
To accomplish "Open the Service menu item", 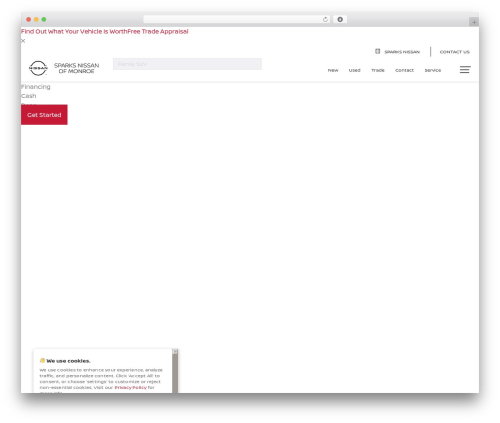I will click(433, 70).
